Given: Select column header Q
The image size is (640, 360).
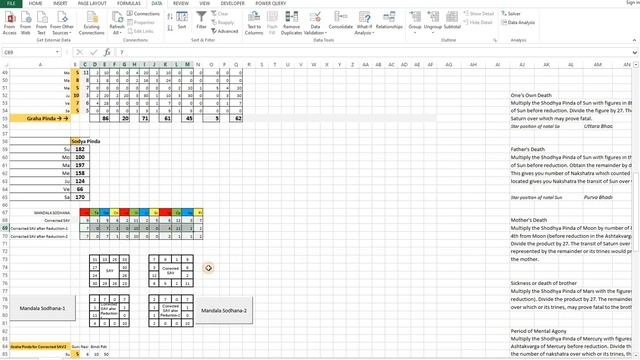Looking at the screenshot, I should (236, 64).
